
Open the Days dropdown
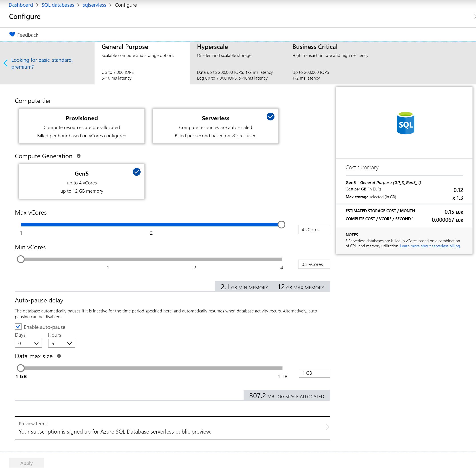point(28,343)
